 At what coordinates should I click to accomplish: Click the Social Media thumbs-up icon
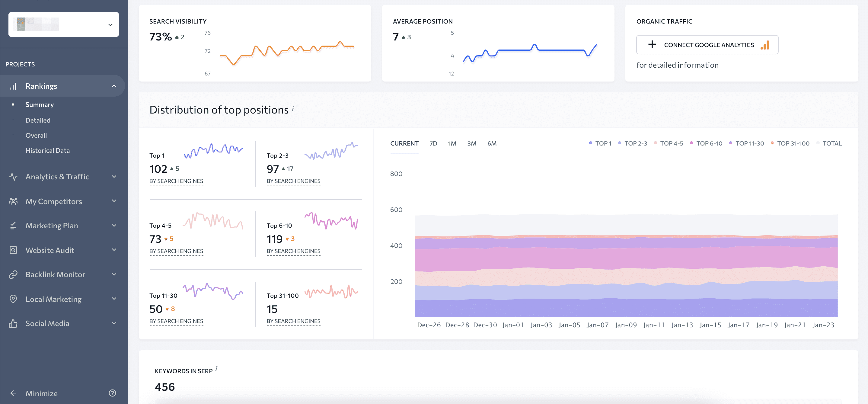coord(13,323)
